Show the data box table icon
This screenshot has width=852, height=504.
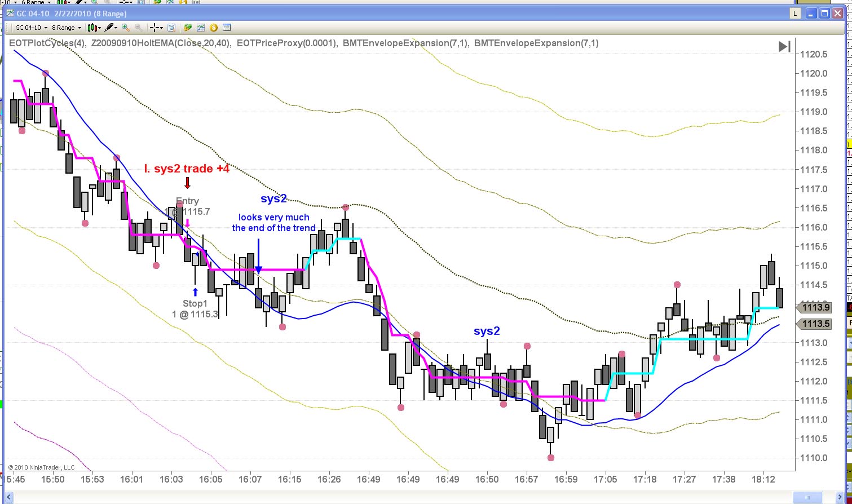coord(227,27)
